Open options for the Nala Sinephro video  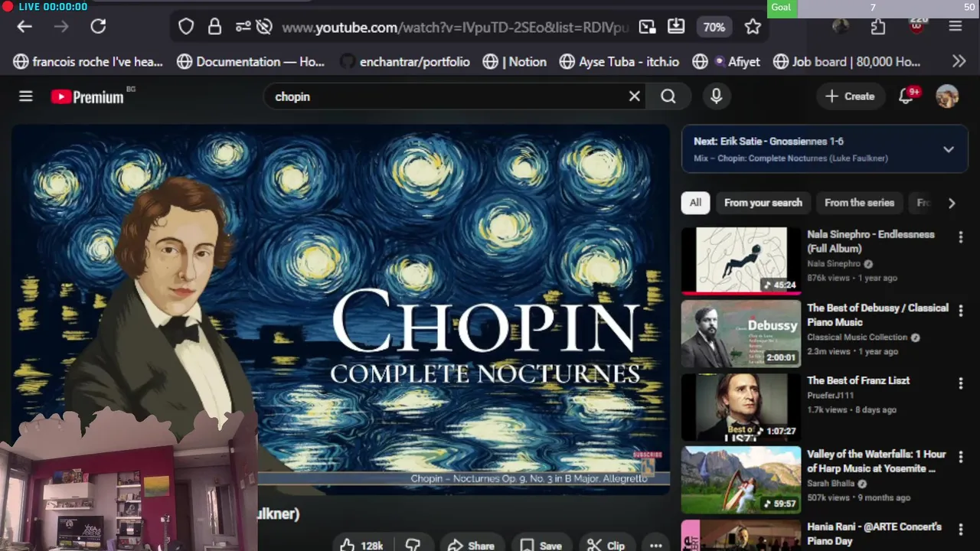pos(961,237)
